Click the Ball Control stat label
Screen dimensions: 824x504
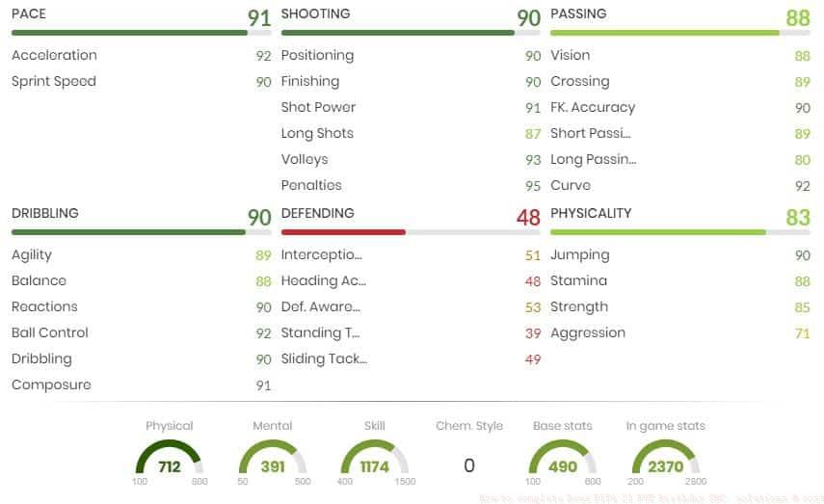click(x=50, y=332)
